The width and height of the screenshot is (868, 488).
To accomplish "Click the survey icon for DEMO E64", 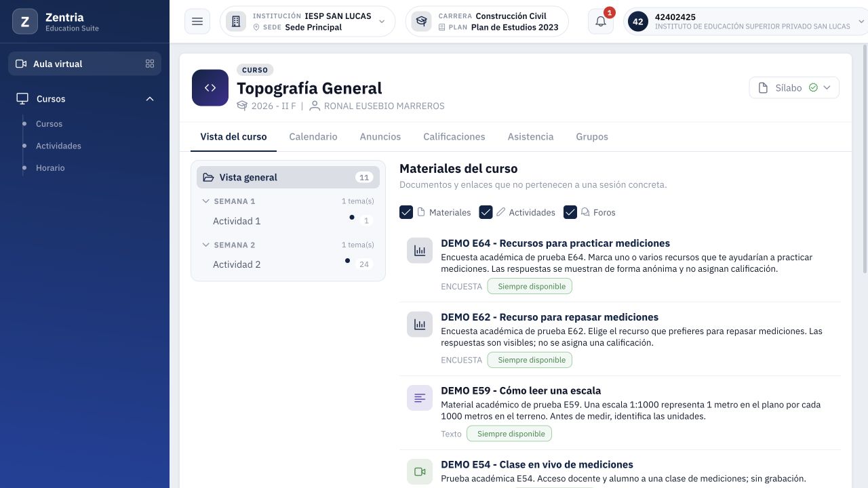I will [x=420, y=251].
